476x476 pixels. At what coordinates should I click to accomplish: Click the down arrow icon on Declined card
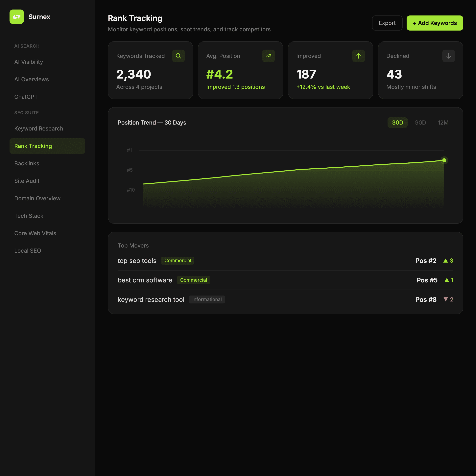[x=448, y=56]
